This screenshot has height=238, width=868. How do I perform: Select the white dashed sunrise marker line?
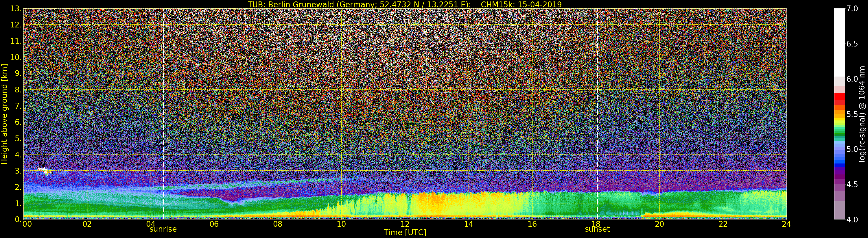(x=163, y=114)
